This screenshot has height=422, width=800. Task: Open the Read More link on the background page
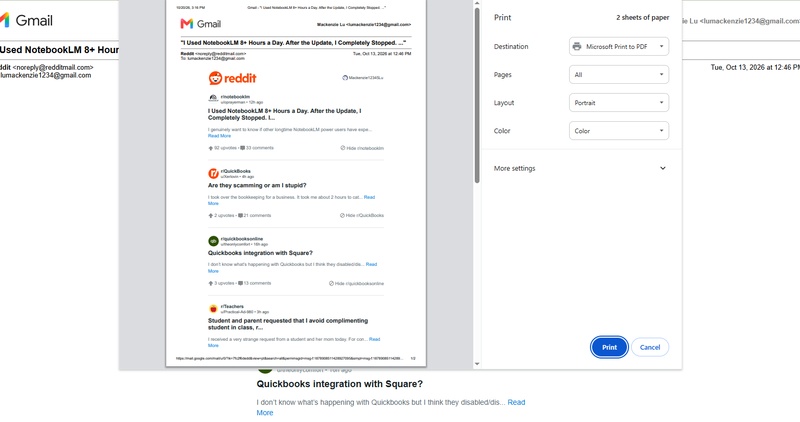click(393, 407)
